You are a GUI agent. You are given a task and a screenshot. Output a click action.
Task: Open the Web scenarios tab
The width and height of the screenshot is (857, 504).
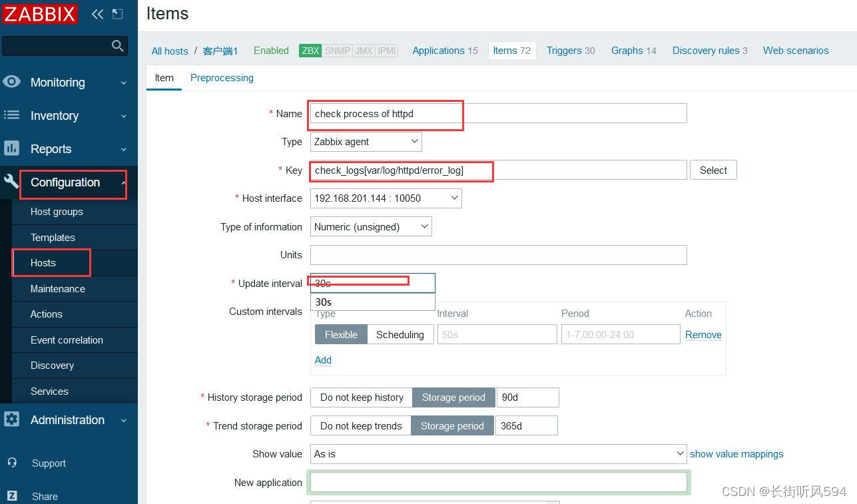[x=796, y=51]
